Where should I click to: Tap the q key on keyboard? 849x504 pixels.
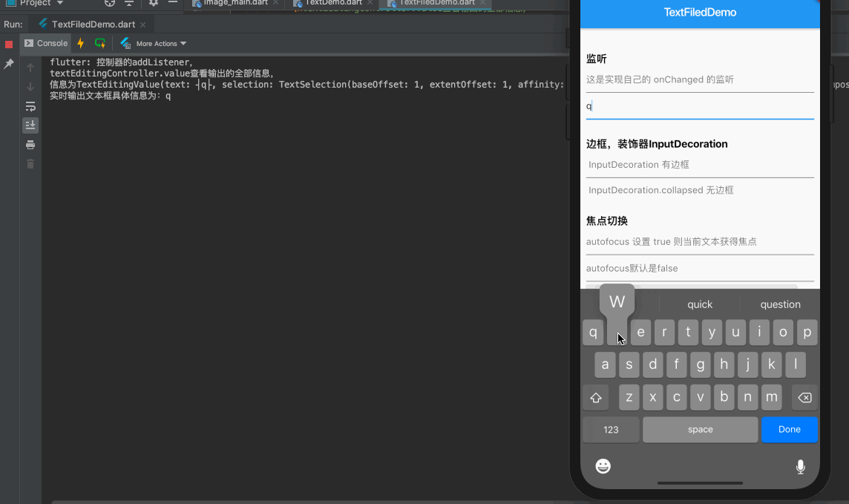[593, 333]
